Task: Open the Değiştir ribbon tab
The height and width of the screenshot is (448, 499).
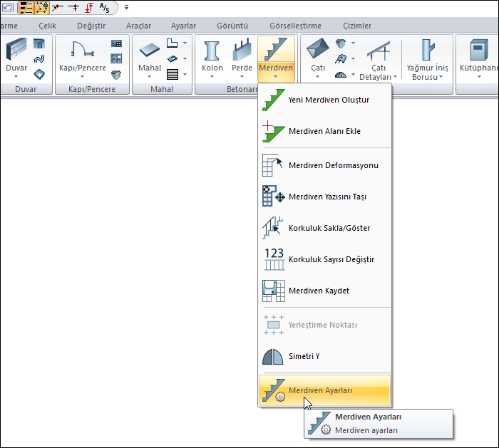Action: pos(91,26)
